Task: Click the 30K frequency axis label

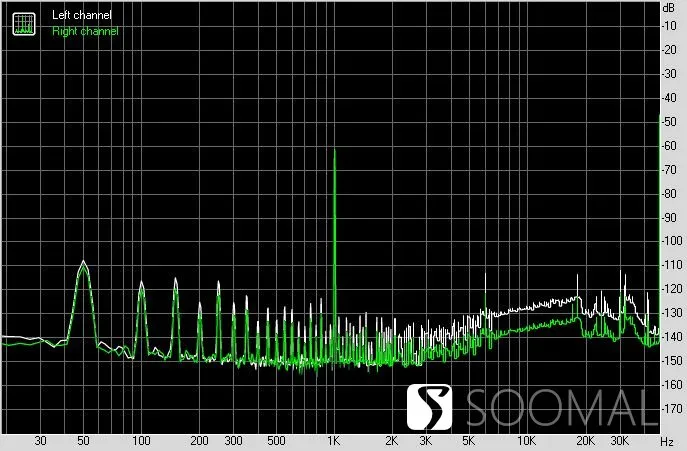Action: point(620,440)
